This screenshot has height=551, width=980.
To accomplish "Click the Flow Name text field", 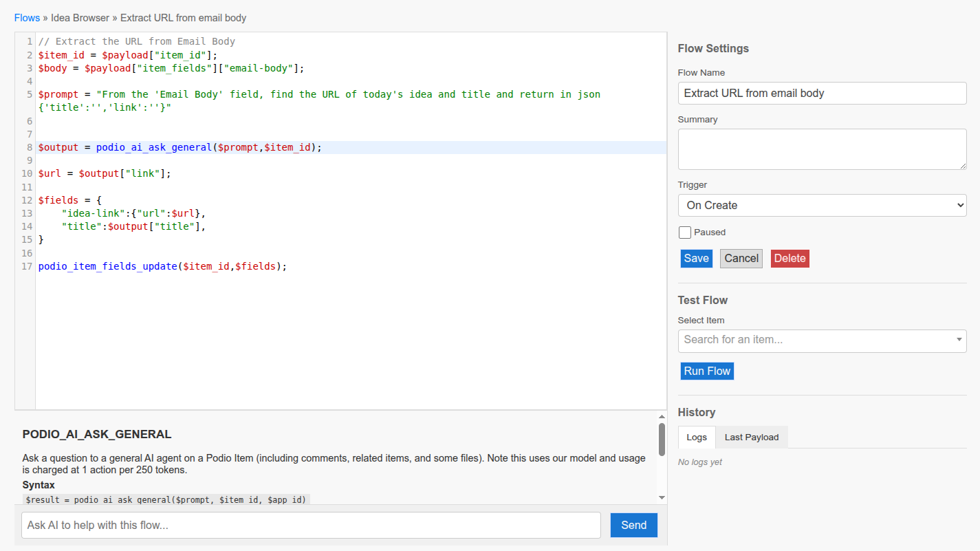I will coord(822,94).
